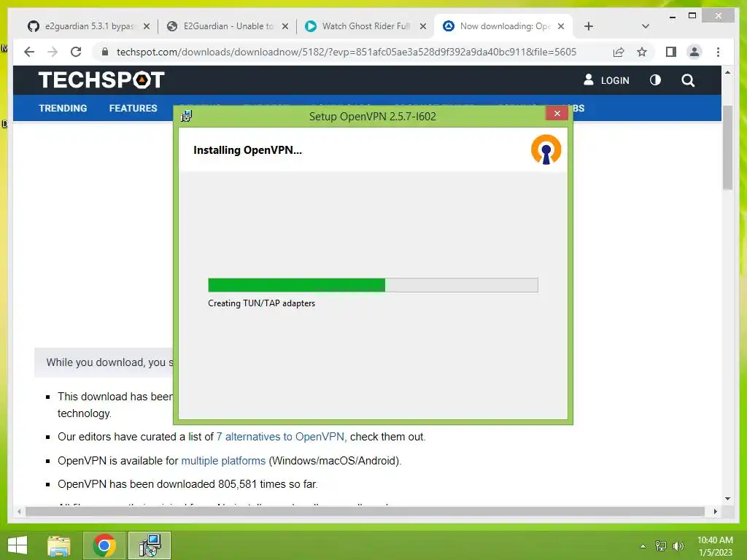Open the TRENDING nav item
The image size is (747, 560).
[x=63, y=108]
